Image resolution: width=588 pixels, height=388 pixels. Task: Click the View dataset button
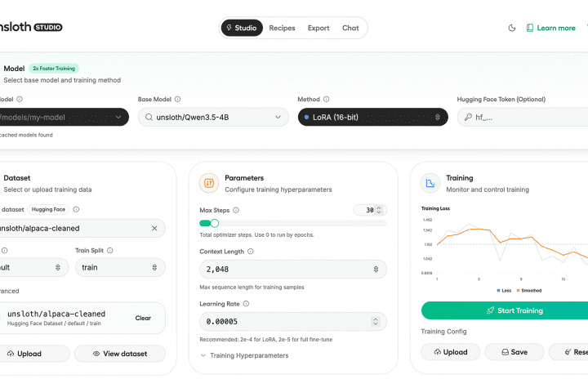tap(120, 354)
